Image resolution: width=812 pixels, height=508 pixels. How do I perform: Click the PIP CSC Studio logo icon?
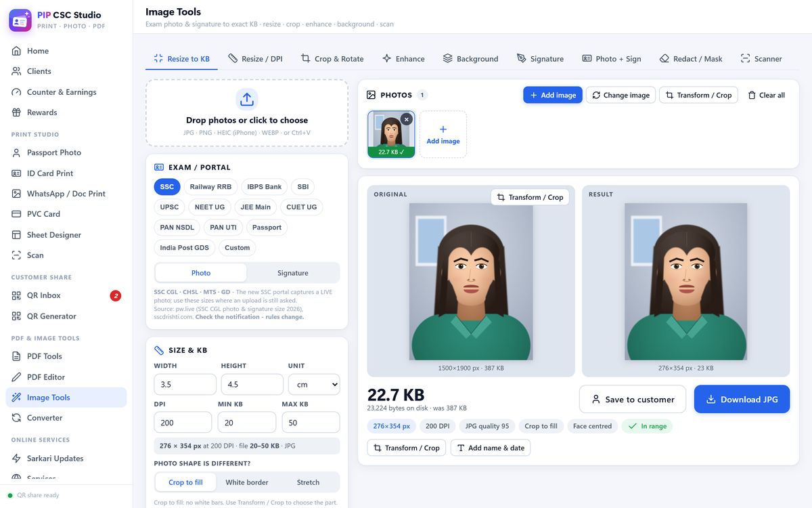tap(20, 20)
